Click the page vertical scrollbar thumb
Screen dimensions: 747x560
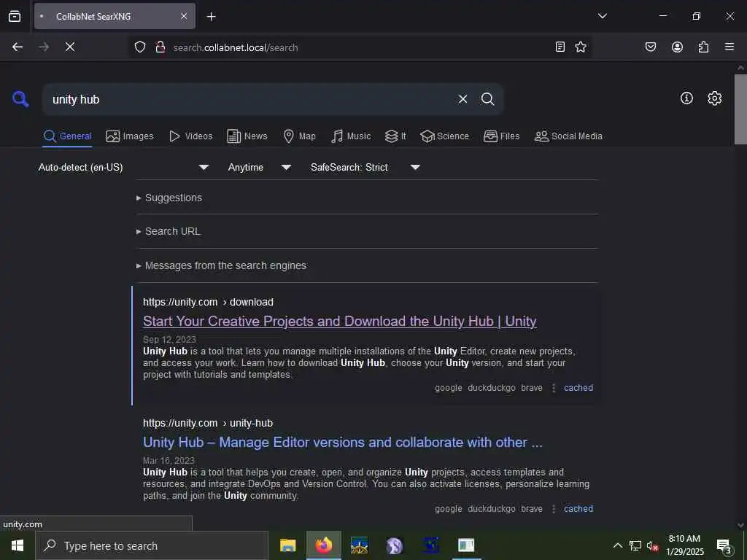pyautogui.click(x=740, y=109)
